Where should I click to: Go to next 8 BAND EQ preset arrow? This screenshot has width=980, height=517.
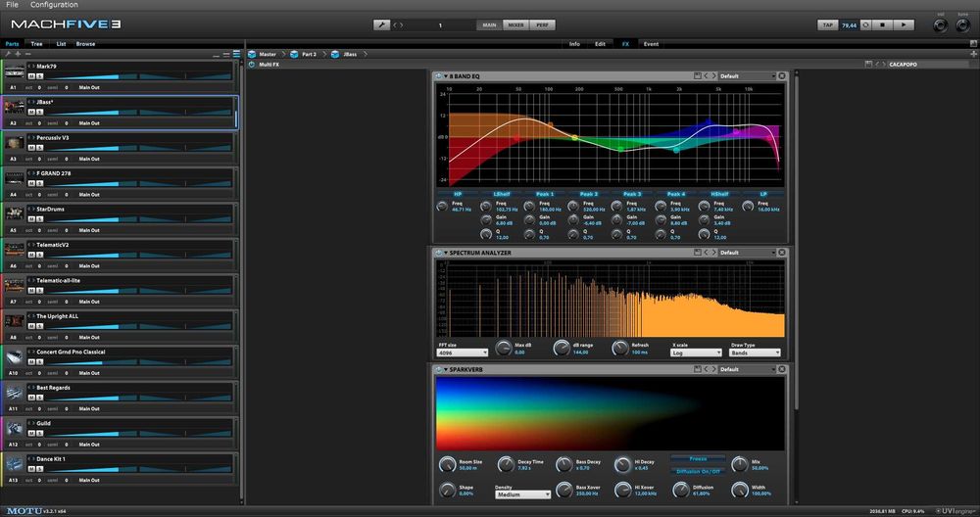[x=713, y=76]
